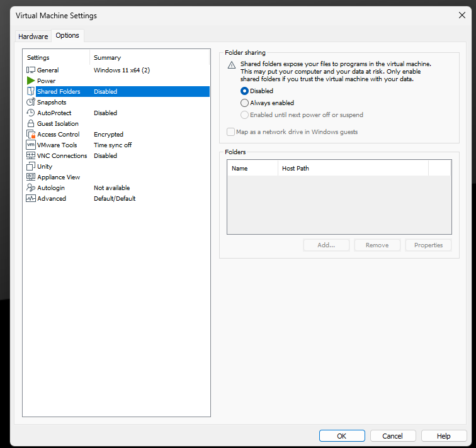This screenshot has width=476, height=448.
Task: Select the Advanced settings icon
Action: 31,198
